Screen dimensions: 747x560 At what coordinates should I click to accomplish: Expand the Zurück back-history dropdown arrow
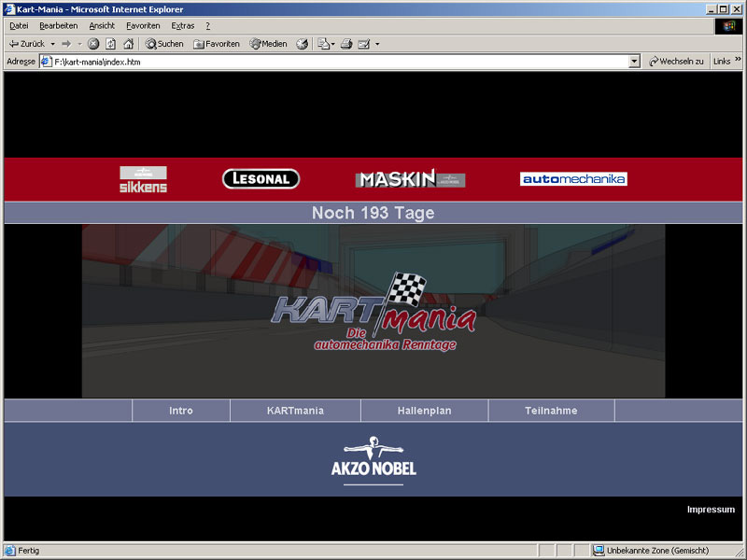coord(53,44)
